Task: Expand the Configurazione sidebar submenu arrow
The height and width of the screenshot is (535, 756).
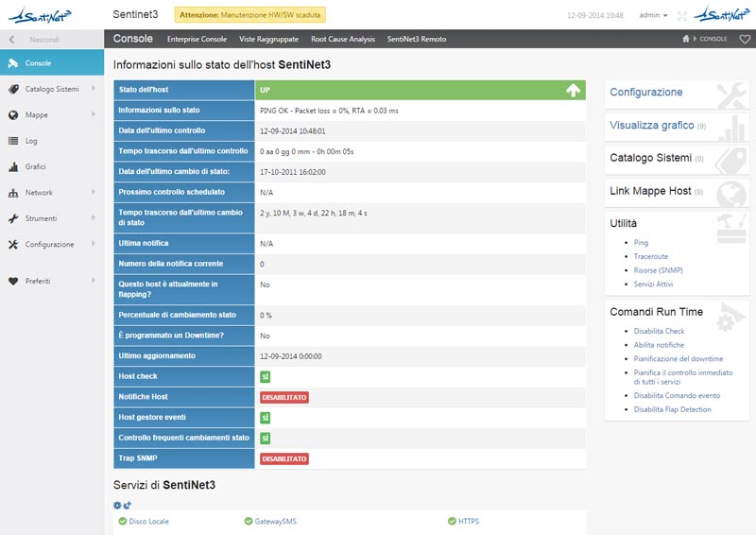Action: [93, 244]
